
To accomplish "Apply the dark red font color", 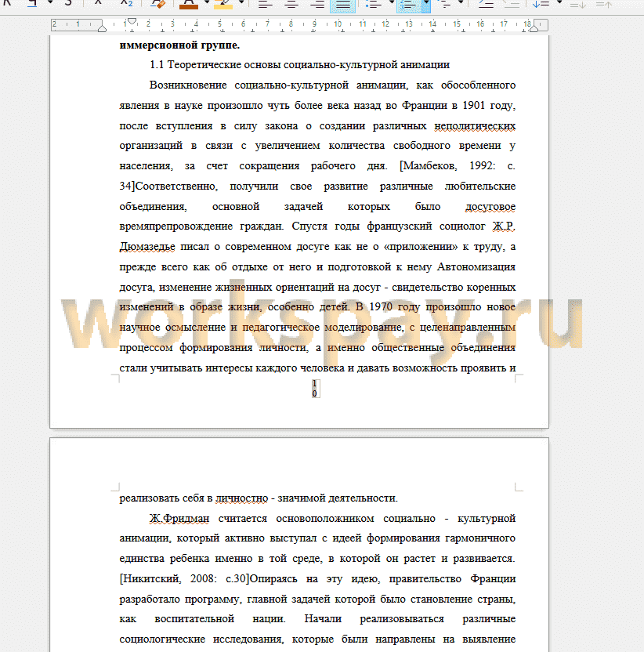I will (x=189, y=3).
